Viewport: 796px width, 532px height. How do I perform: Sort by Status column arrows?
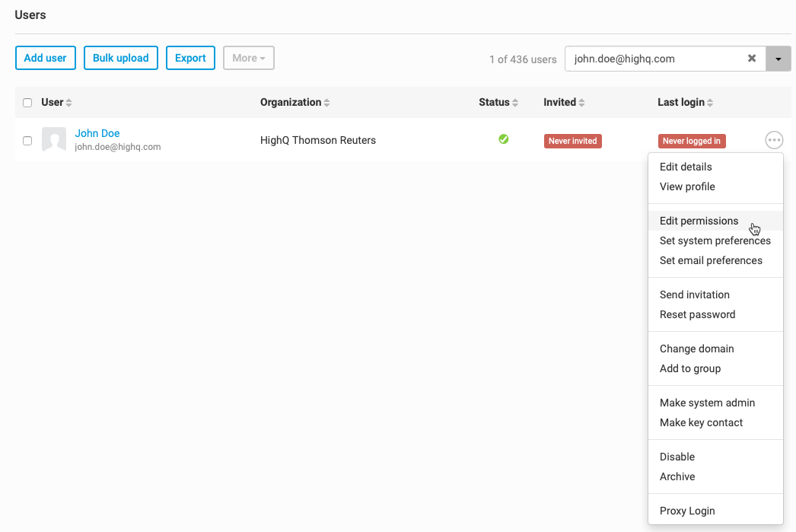515,103
